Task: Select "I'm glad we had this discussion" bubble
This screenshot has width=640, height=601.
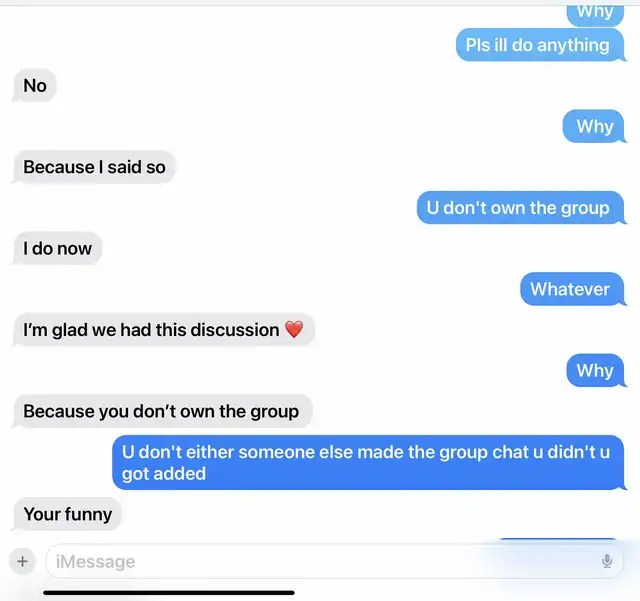Action: point(164,329)
